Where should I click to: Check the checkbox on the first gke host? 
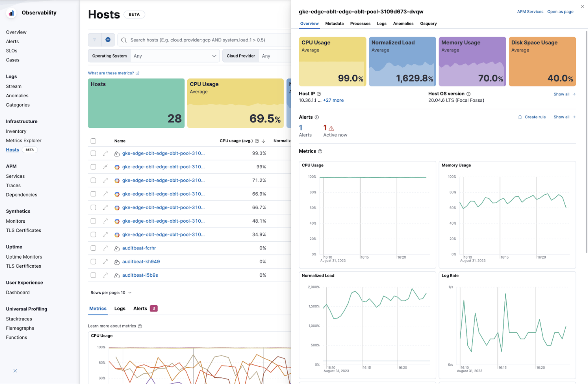pyautogui.click(x=93, y=153)
